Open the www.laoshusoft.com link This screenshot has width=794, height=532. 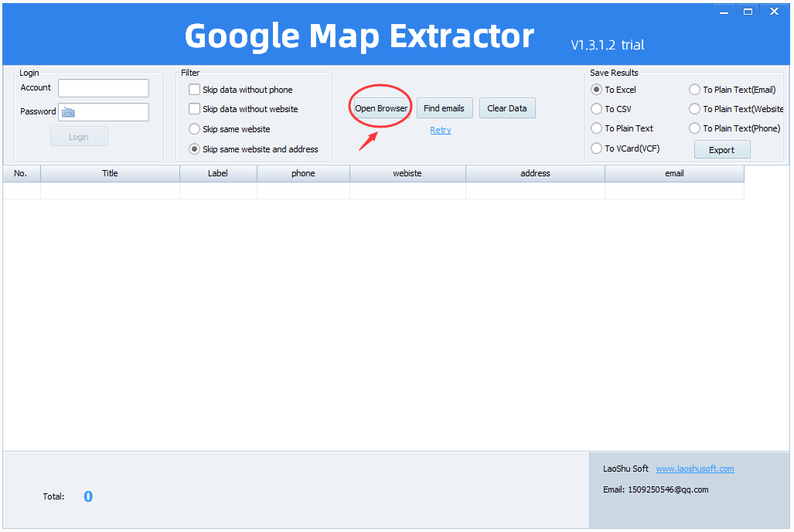click(x=694, y=469)
